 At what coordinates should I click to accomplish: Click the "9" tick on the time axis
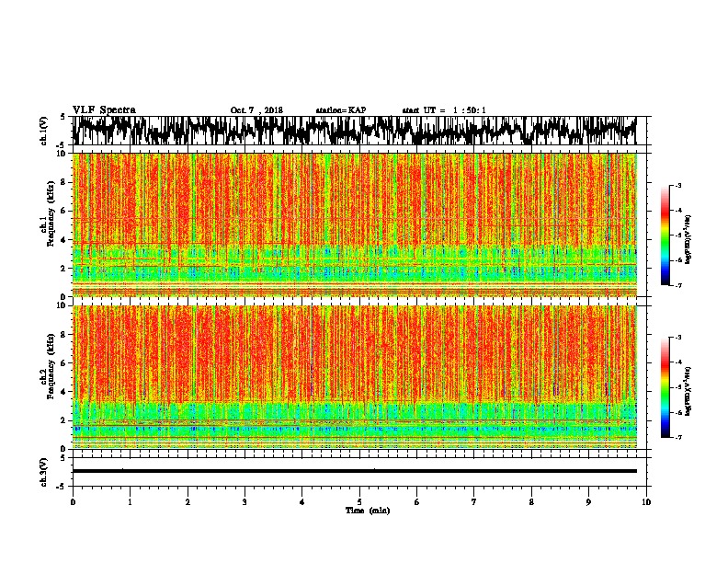[x=588, y=502]
